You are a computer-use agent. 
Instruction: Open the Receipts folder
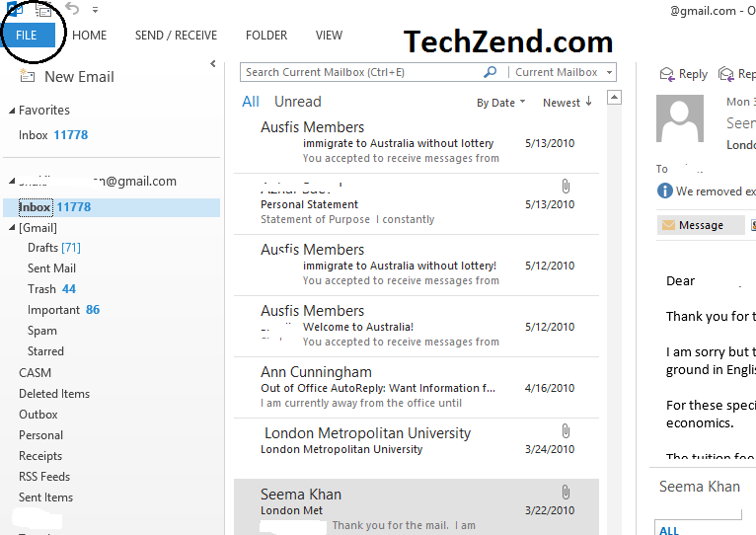click(x=40, y=456)
